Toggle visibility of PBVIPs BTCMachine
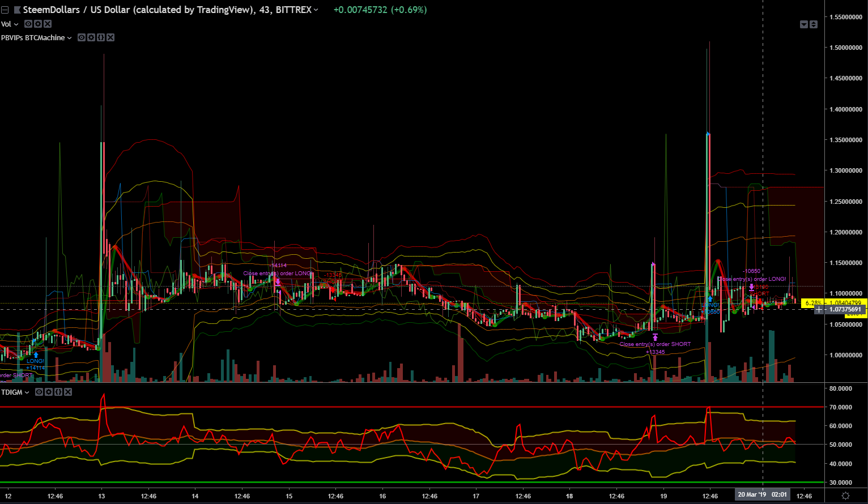The width and height of the screenshot is (868, 504). pos(82,37)
